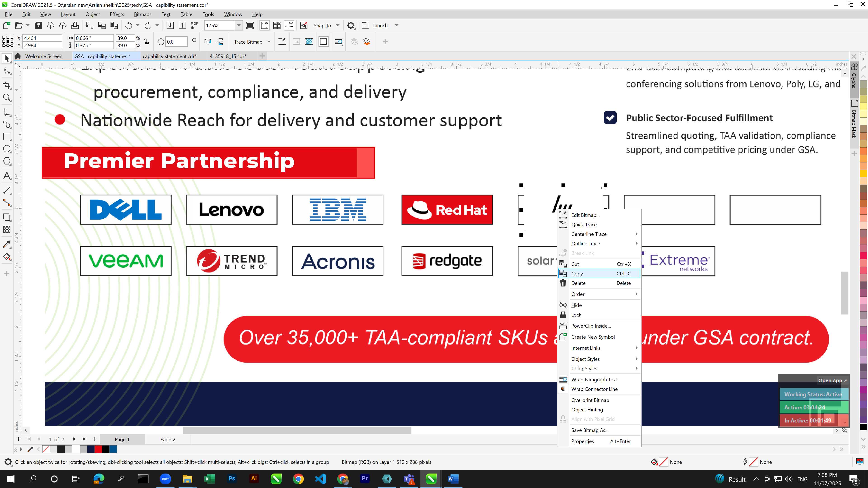868x488 pixels.
Task: Switch to the Page 2 tab
Action: pyautogui.click(x=168, y=439)
